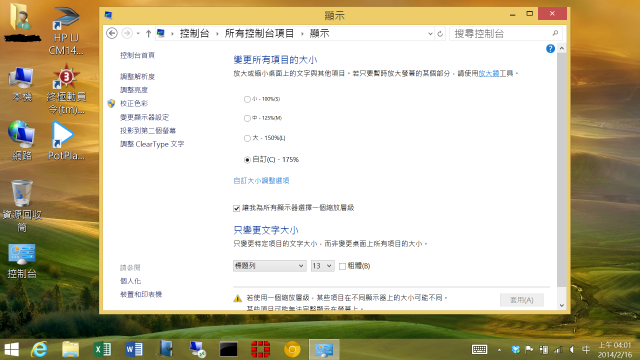Click the 中 input method indicator
640x360 pixels.
pyautogui.click(x=586, y=350)
